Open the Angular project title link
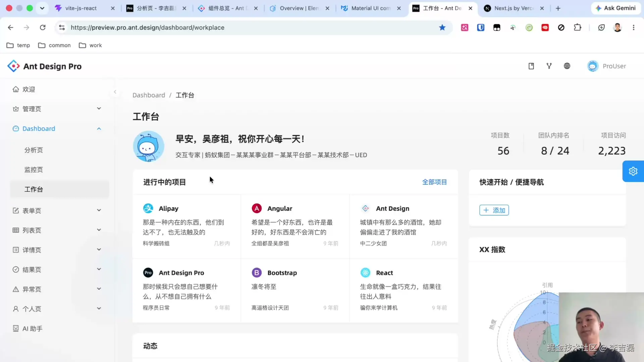The image size is (644, 362). (280, 208)
